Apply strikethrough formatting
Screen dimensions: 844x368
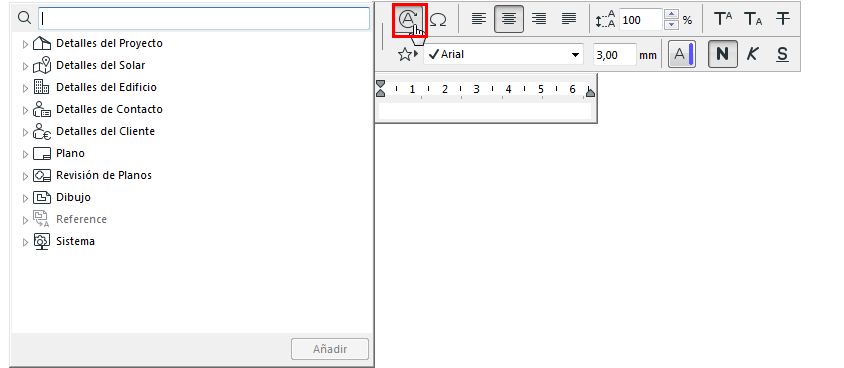pos(783,19)
